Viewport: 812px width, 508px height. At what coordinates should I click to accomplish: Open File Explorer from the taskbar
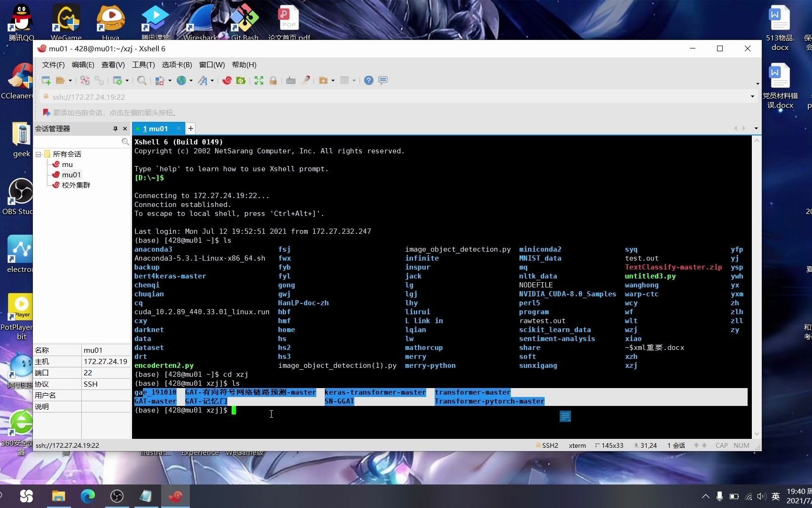click(x=58, y=496)
